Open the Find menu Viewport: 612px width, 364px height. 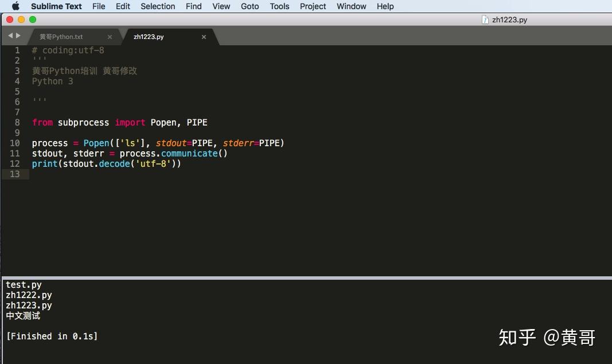coord(193,6)
